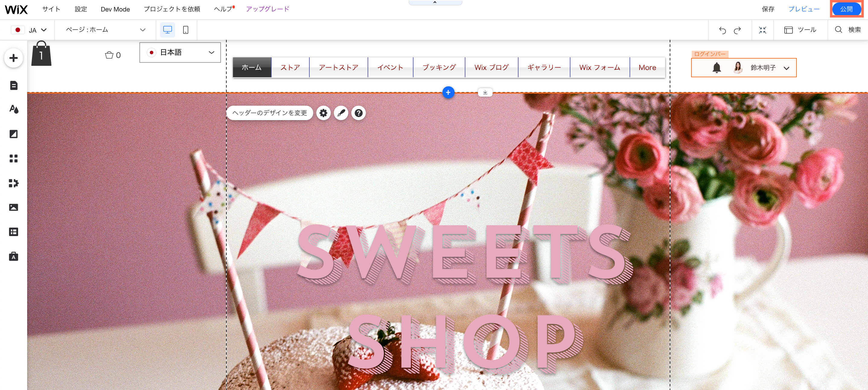The width and height of the screenshot is (868, 390).
Task: Click the プレビュー preview link
Action: [x=804, y=9]
